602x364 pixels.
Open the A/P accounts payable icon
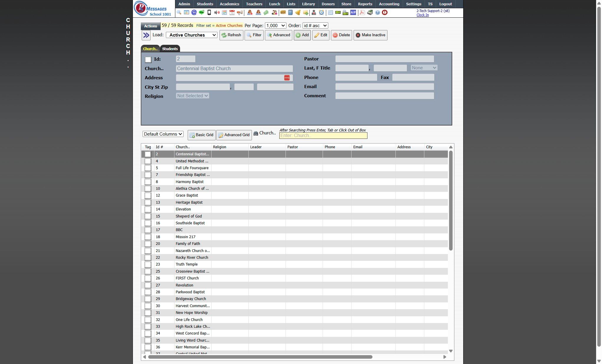tap(353, 12)
